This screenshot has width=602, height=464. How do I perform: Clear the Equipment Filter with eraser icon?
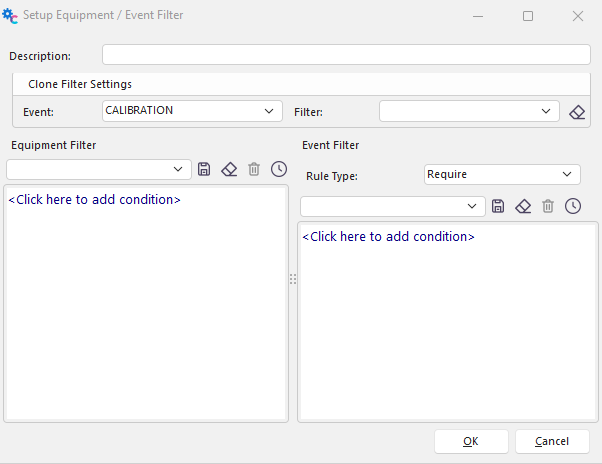tap(229, 169)
